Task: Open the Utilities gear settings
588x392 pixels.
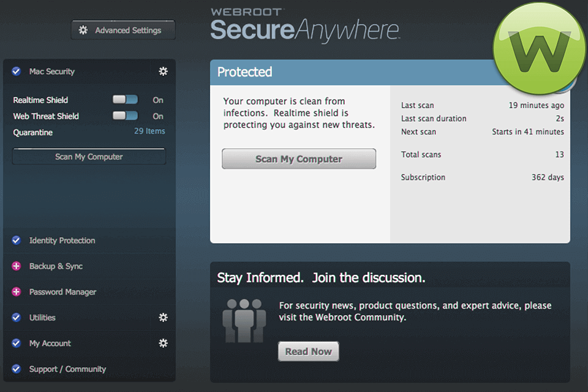Action: 163,317
